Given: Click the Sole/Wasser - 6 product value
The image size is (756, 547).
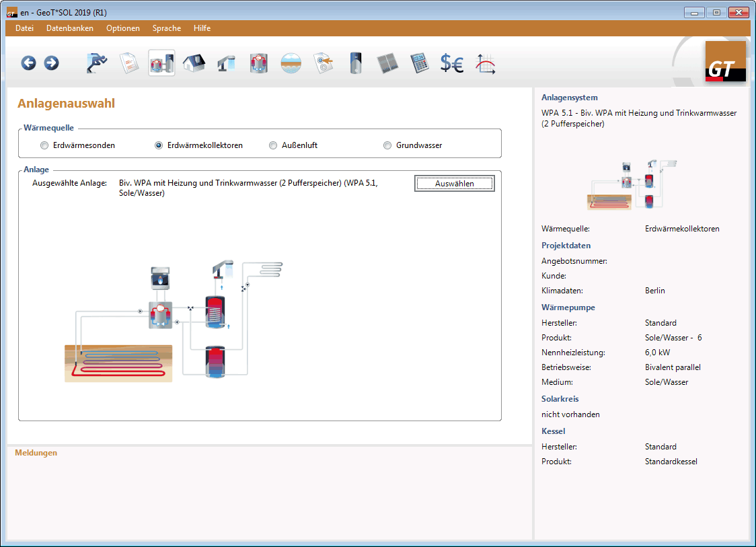Looking at the screenshot, I should tap(673, 338).
